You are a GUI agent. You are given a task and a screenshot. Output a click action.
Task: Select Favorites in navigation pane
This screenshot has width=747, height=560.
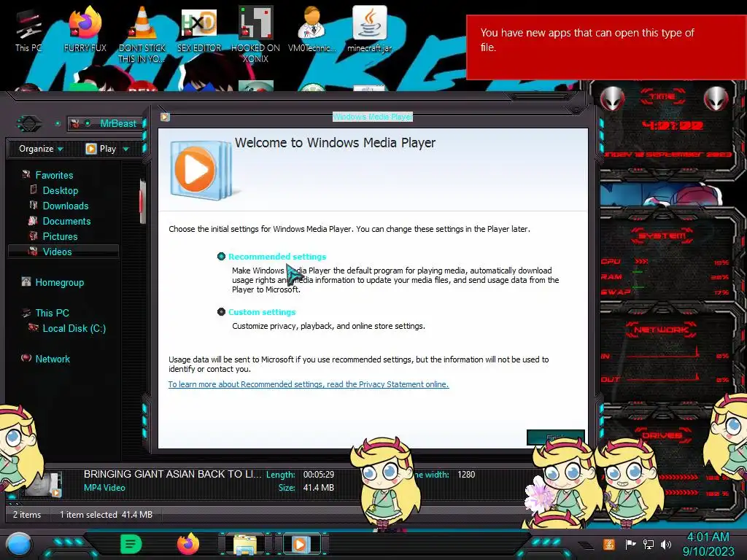point(54,175)
